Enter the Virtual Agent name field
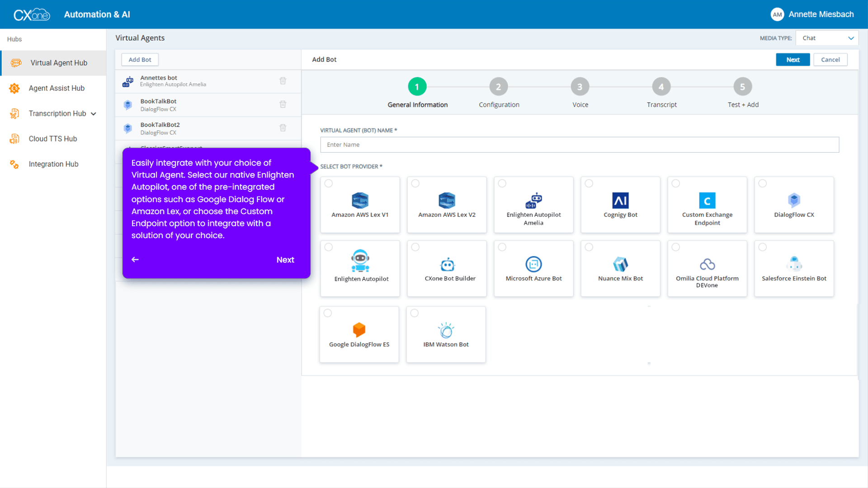The height and width of the screenshot is (488, 868). [579, 145]
